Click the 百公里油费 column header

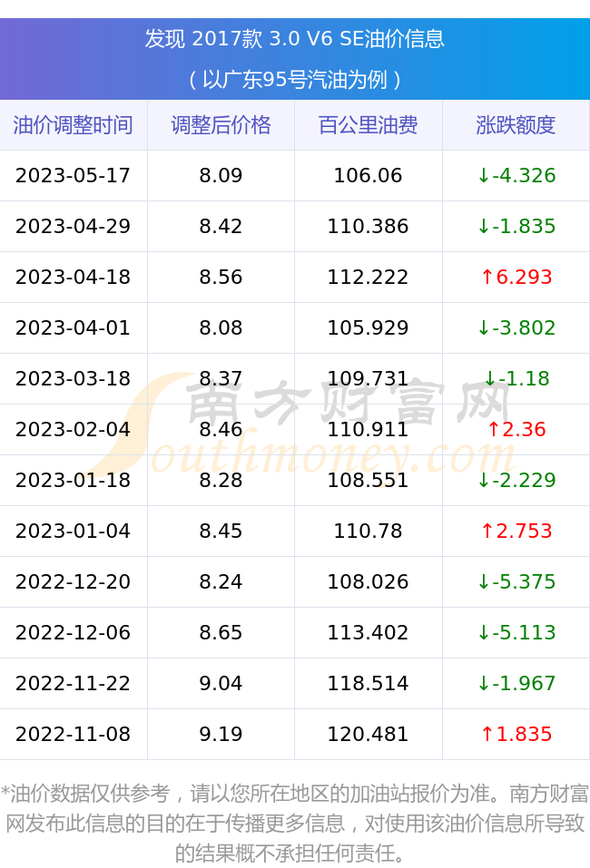coord(369,125)
